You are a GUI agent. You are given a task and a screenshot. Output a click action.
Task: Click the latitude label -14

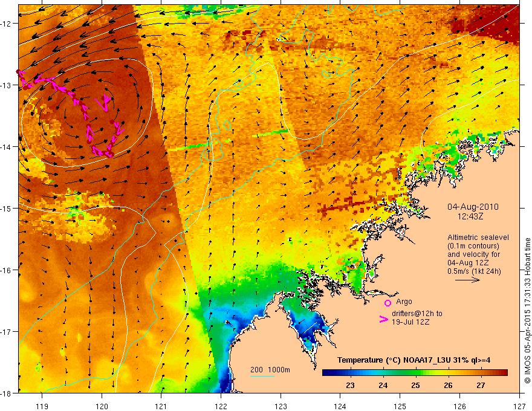(6, 147)
